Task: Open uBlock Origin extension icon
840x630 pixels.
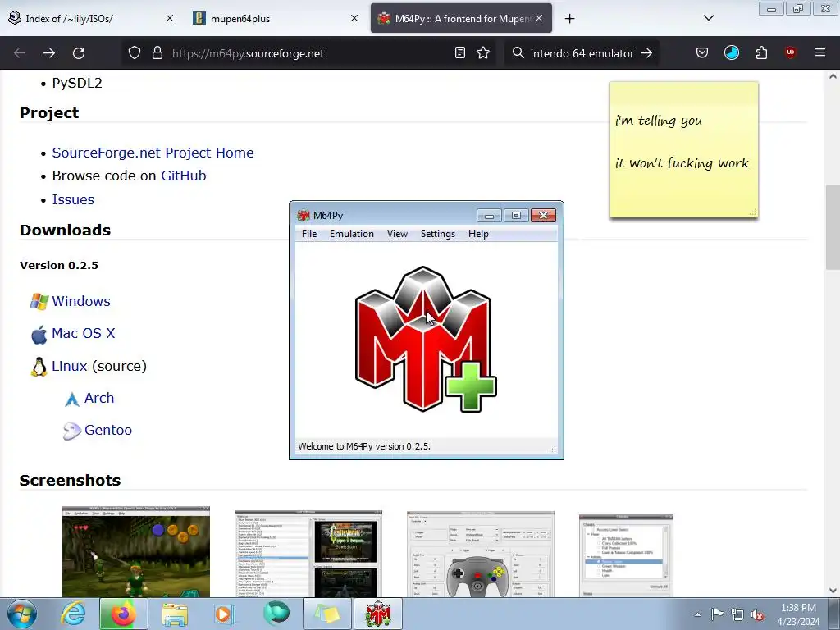Action: (790, 53)
